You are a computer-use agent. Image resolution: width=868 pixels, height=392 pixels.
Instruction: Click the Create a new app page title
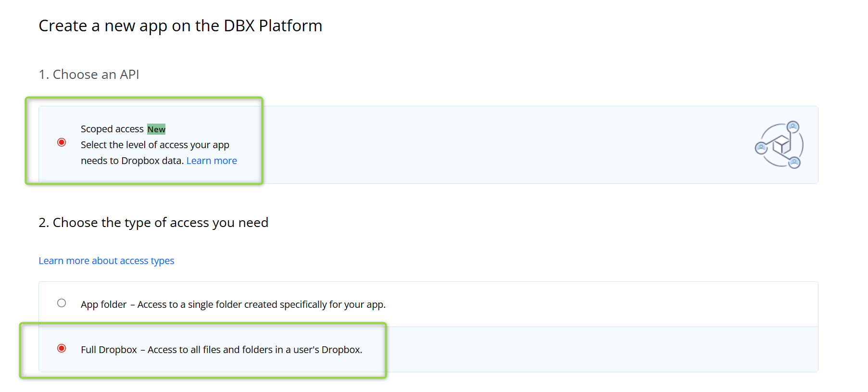tap(180, 26)
